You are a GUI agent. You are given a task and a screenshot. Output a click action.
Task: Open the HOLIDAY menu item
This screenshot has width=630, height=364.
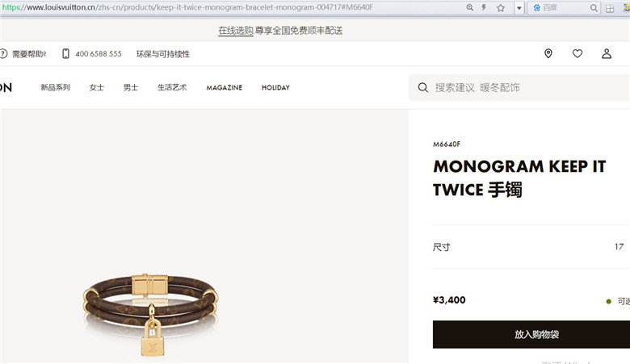point(275,87)
